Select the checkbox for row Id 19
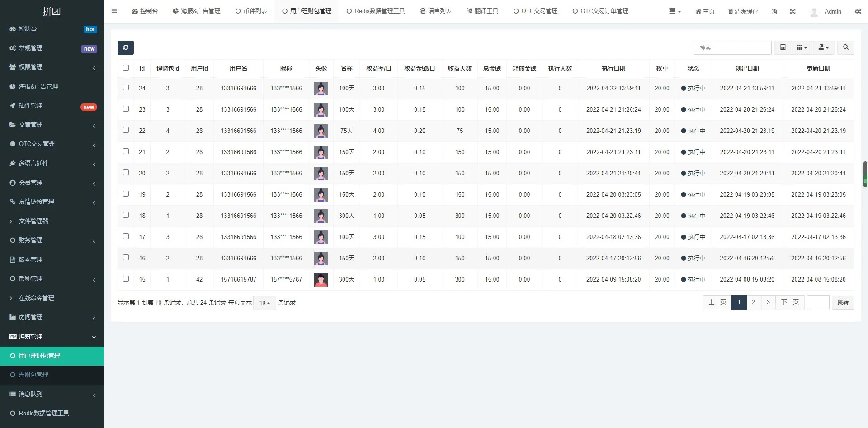 [x=126, y=194]
